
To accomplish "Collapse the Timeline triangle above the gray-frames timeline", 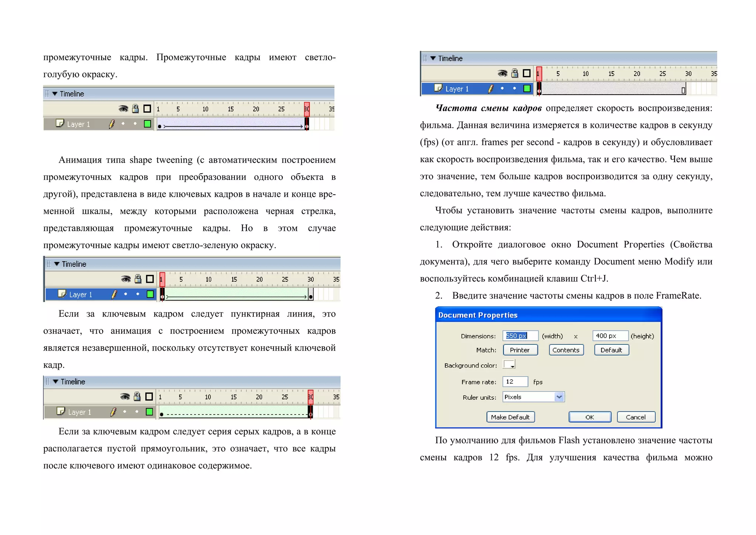I will [x=433, y=58].
